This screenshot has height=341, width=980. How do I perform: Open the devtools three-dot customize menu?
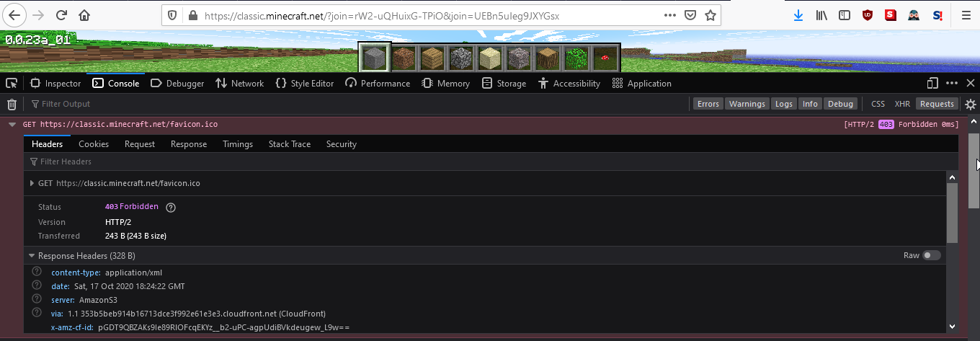pos(952,84)
